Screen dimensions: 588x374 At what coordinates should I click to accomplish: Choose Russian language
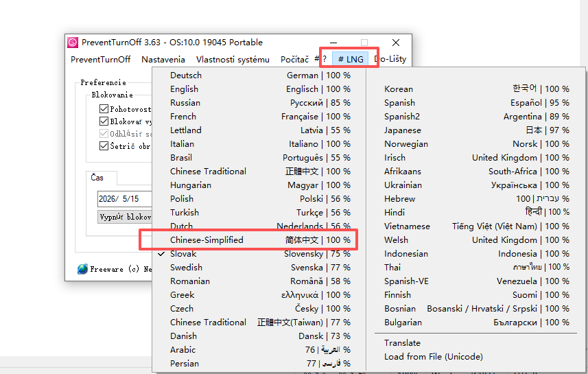[x=259, y=102]
